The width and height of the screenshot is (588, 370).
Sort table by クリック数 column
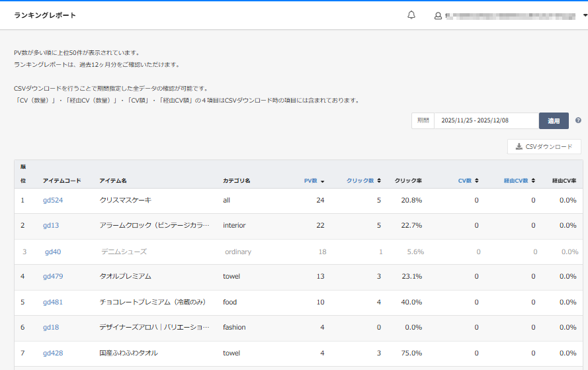[x=363, y=181]
